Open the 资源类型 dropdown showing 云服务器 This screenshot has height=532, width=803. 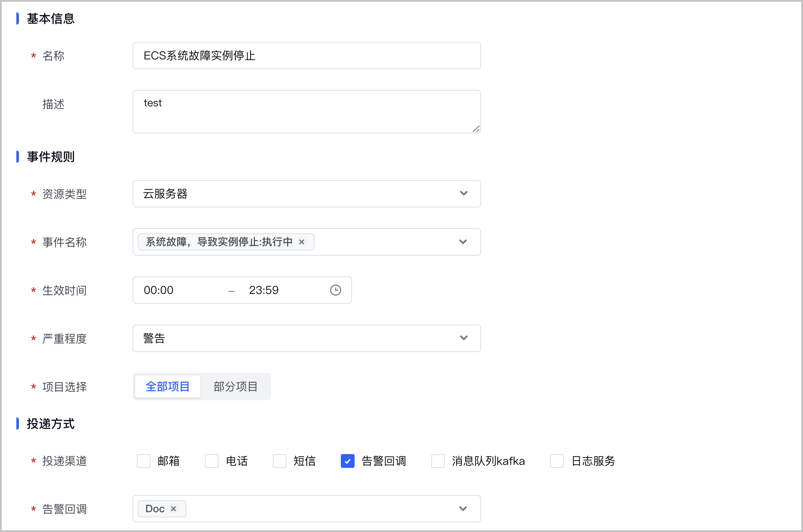click(306, 194)
